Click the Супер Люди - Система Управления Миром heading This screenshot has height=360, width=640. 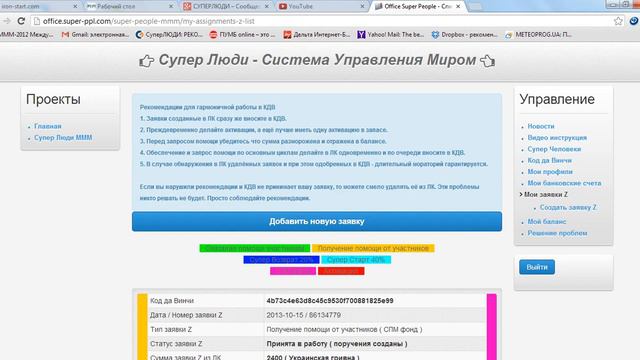[317, 60]
